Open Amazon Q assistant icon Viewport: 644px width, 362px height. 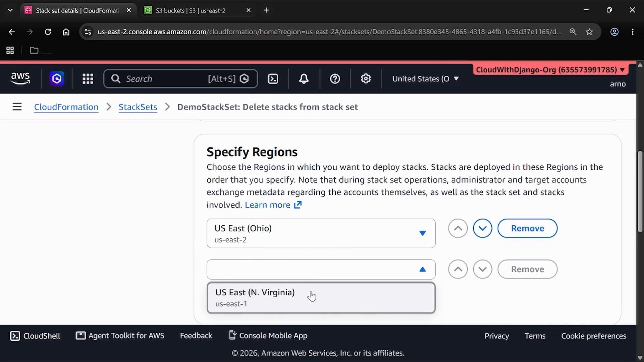pyautogui.click(x=57, y=79)
